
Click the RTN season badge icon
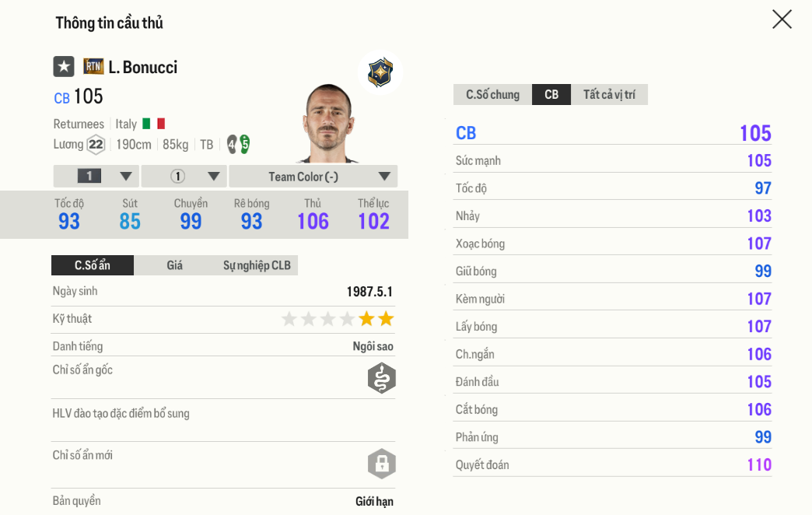click(93, 67)
